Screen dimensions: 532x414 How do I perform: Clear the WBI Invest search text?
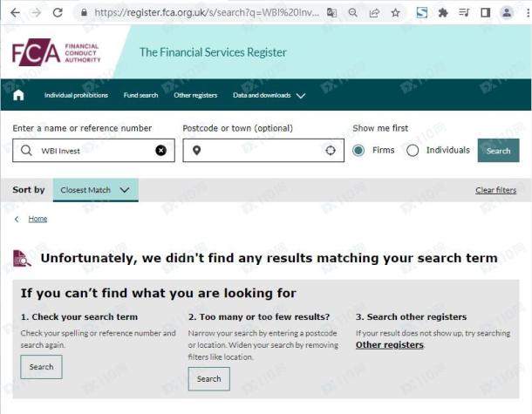[x=160, y=150]
